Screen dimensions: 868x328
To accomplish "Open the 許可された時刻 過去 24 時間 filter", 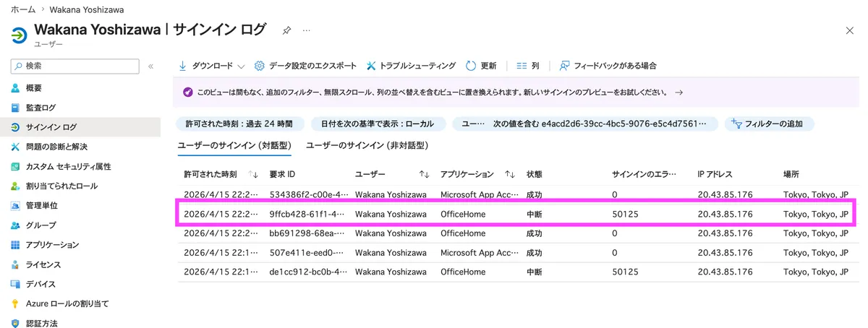I will tap(239, 124).
